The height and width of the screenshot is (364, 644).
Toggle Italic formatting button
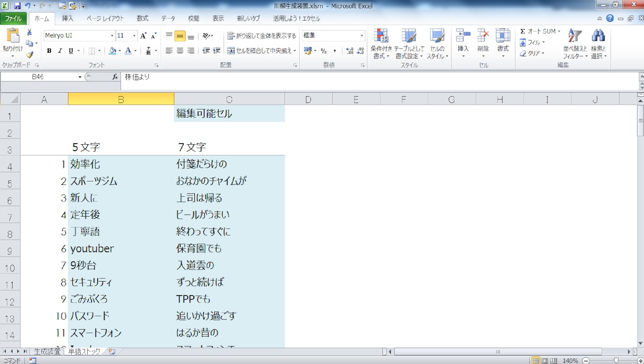pyautogui.click(x=60, y=51)
